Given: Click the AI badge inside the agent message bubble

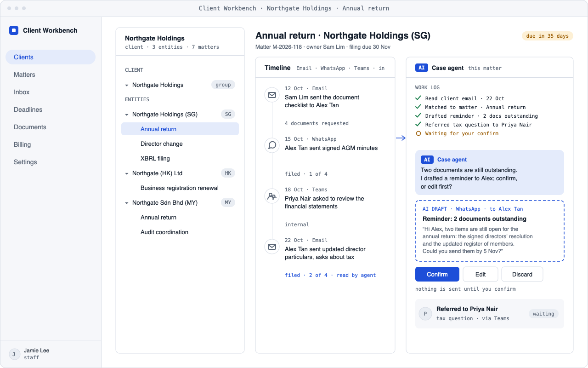Looking at the screenshot, I should coord(427,160).
